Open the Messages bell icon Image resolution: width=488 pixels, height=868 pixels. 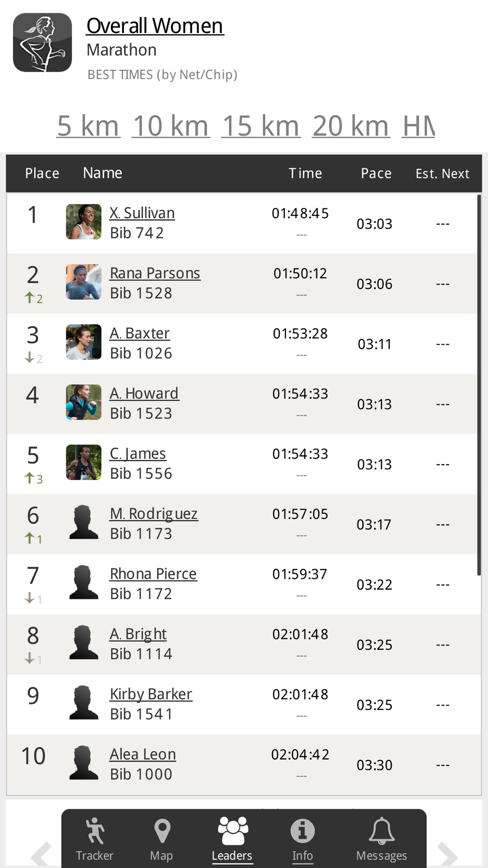tap(382, 831)
